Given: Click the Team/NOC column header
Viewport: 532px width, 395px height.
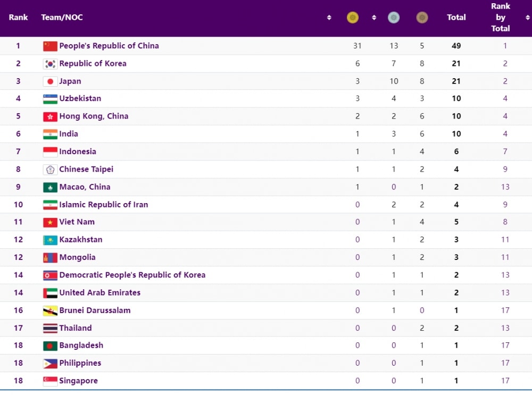Looking at the screenshot, I should pos(62,18).
